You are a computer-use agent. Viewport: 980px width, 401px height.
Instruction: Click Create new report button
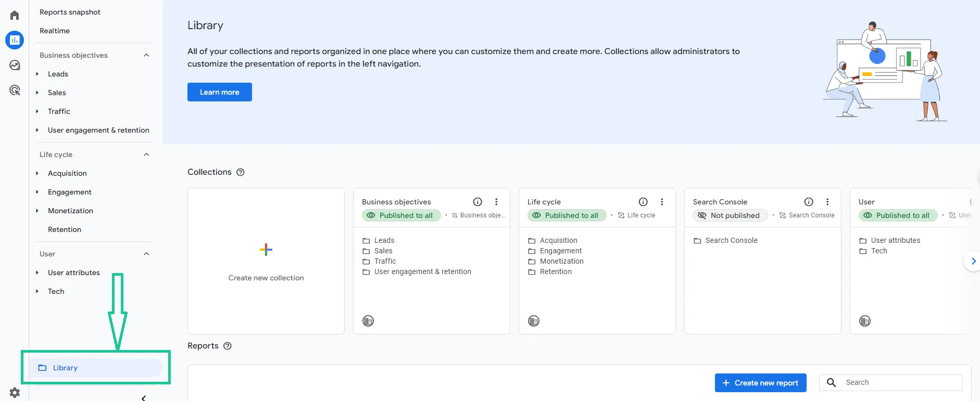[x=761, y=383]
